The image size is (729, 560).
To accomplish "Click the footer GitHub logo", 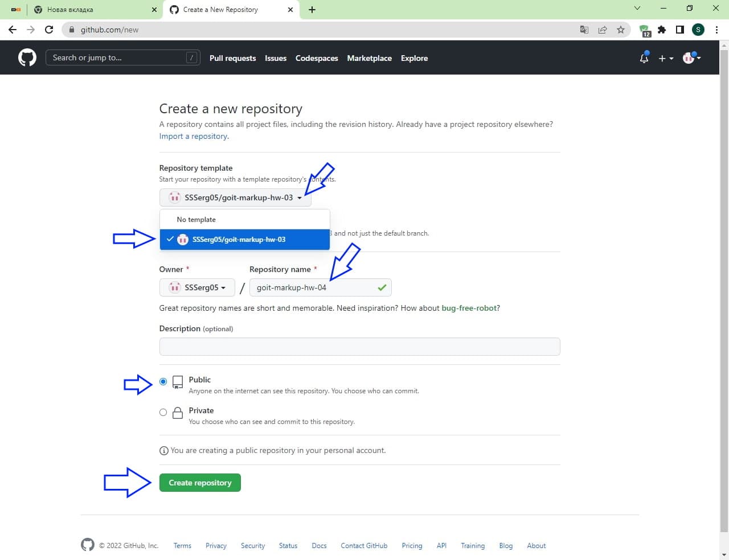I will point(88,545).
